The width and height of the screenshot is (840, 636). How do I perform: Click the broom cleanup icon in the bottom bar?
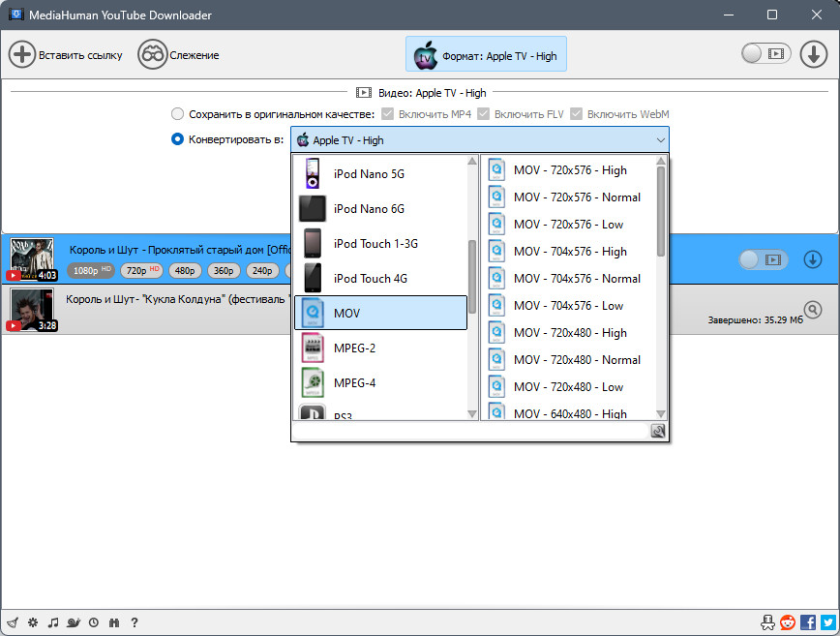click(x=13, y=622)
